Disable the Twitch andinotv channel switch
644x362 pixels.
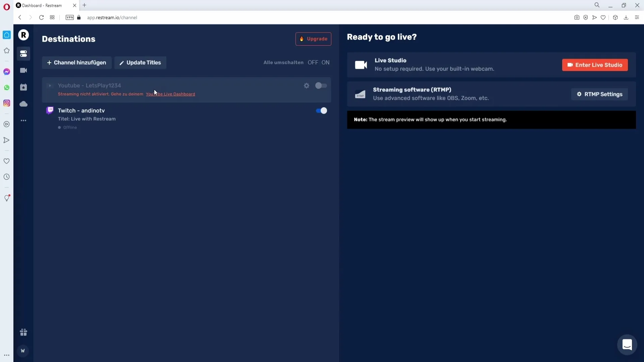point(321,111)
